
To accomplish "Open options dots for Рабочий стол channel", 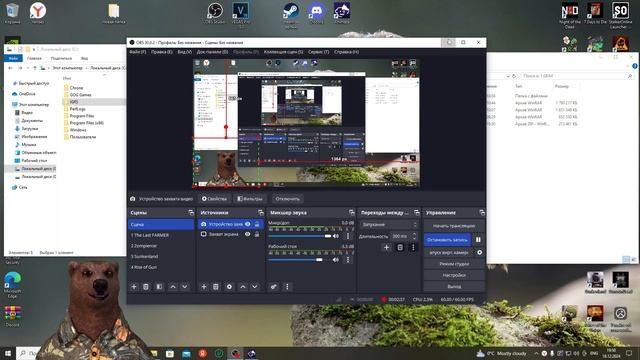I will click(348, 260).
